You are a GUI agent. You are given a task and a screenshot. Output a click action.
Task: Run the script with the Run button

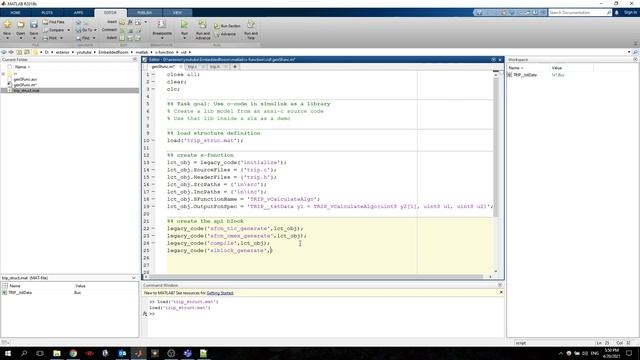(x=184, y=25)
